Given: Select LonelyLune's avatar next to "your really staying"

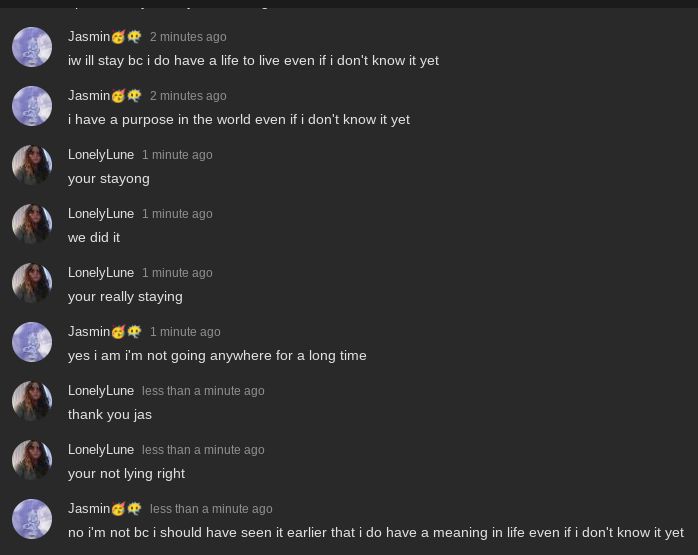Looking at the screenshot, I should [x=32, y=283].
